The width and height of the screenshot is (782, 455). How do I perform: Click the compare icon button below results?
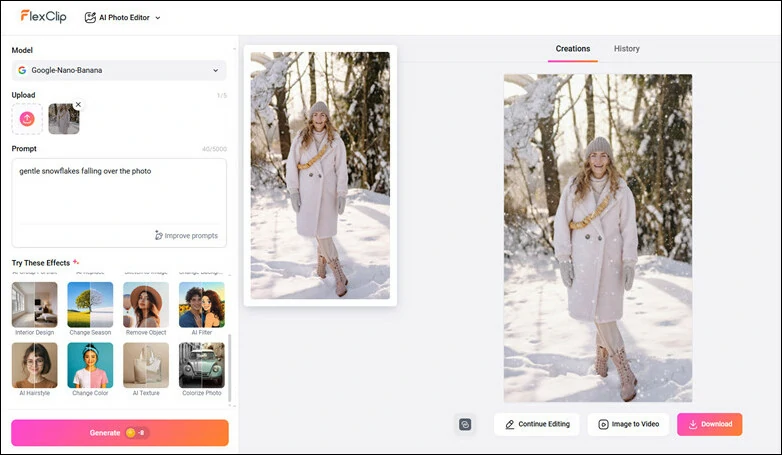tap(465, 425)
